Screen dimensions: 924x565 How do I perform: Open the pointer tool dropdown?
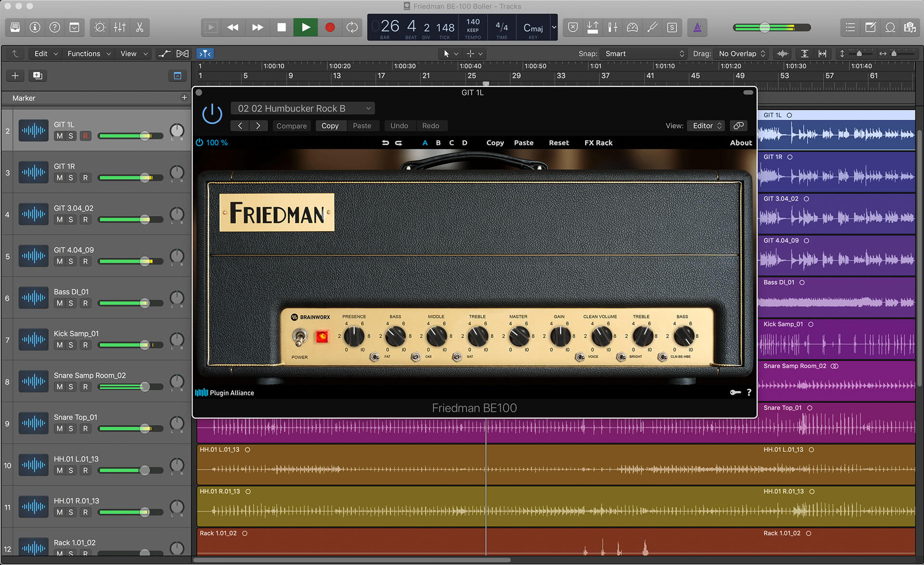pyautogui.click(x=451, y=54)
